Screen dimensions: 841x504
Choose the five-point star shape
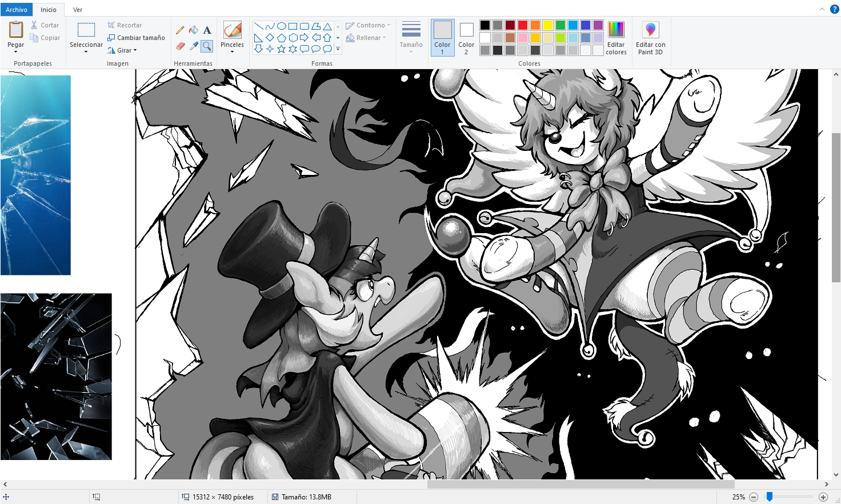click(281, 49)
